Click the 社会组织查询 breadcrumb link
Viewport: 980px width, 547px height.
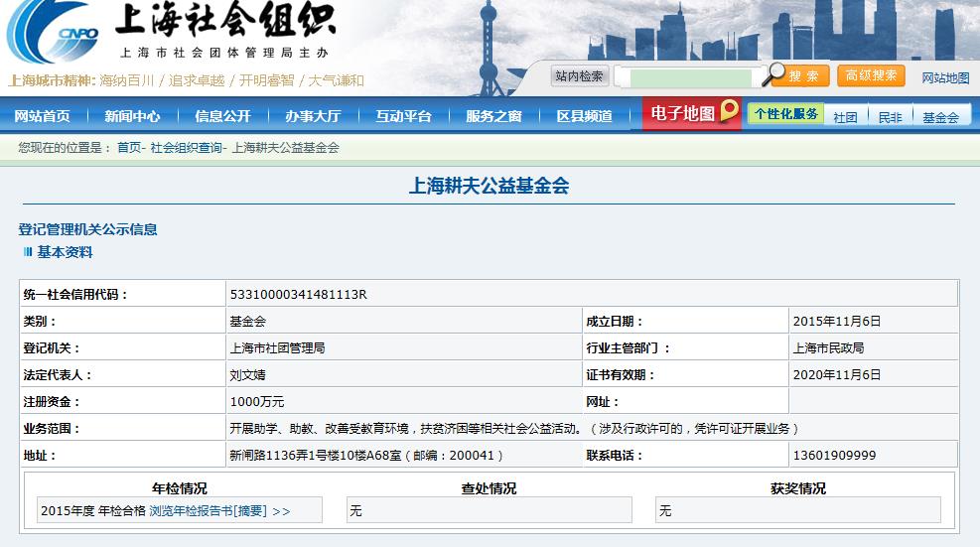(x=187, y=148)
